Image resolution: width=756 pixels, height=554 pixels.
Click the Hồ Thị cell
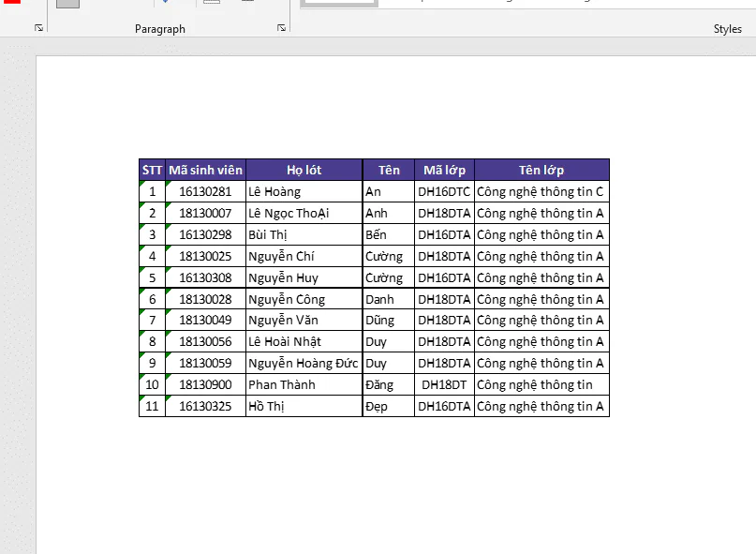click(x=304, y=406)
